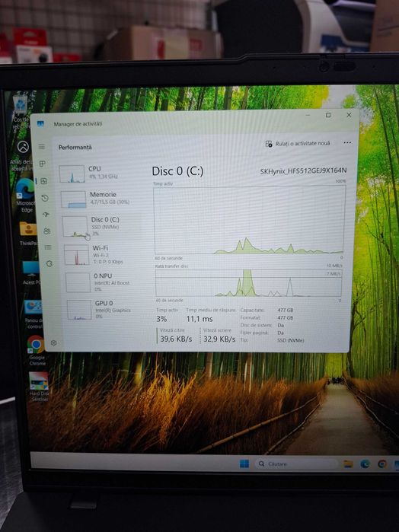399x532 pixels.
Task: Open the hamburger navigation menu
Action: point(42,147)
